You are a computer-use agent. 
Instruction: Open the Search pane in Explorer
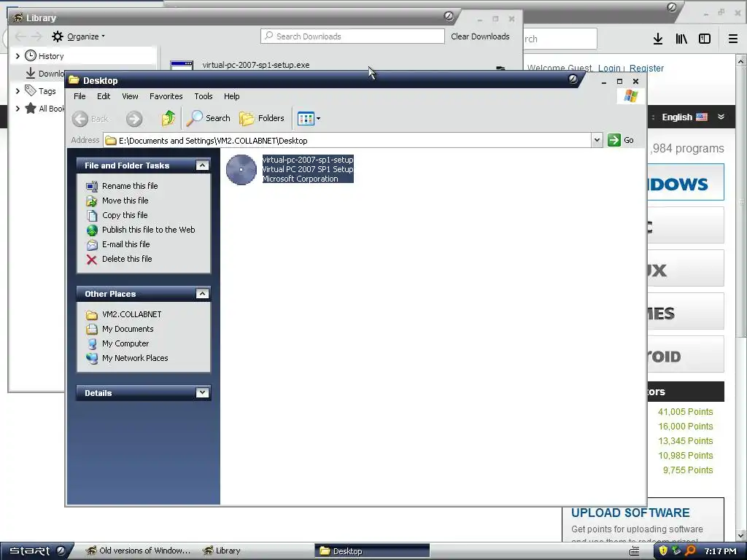pos(208,118)
